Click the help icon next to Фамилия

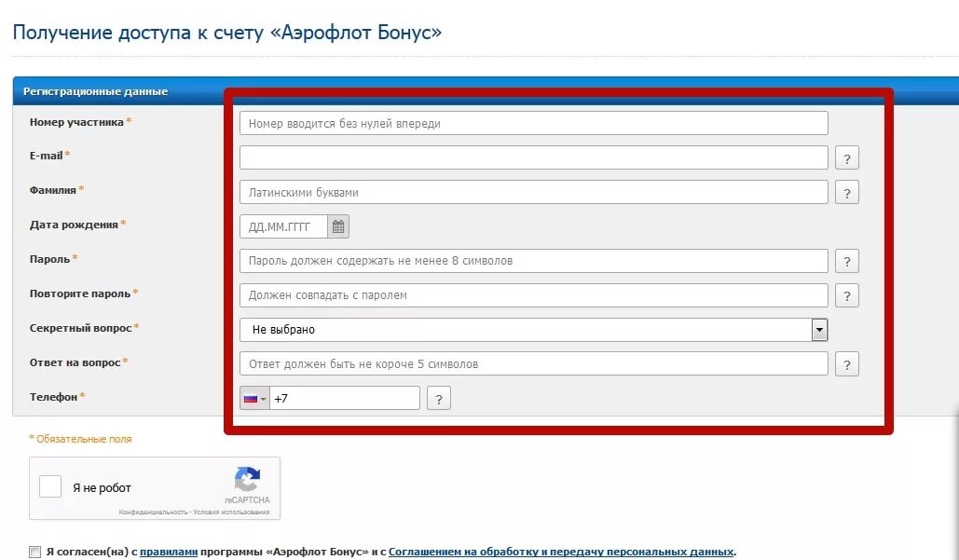pyautogui.click(x=847, y=193)
